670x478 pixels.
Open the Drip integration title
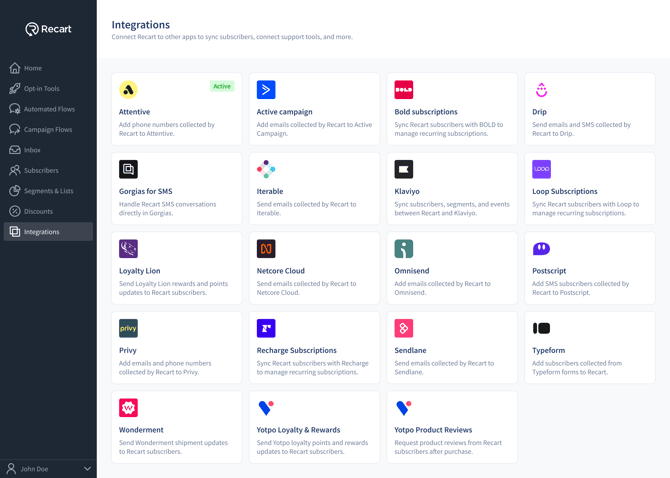[x=539, y=112]
